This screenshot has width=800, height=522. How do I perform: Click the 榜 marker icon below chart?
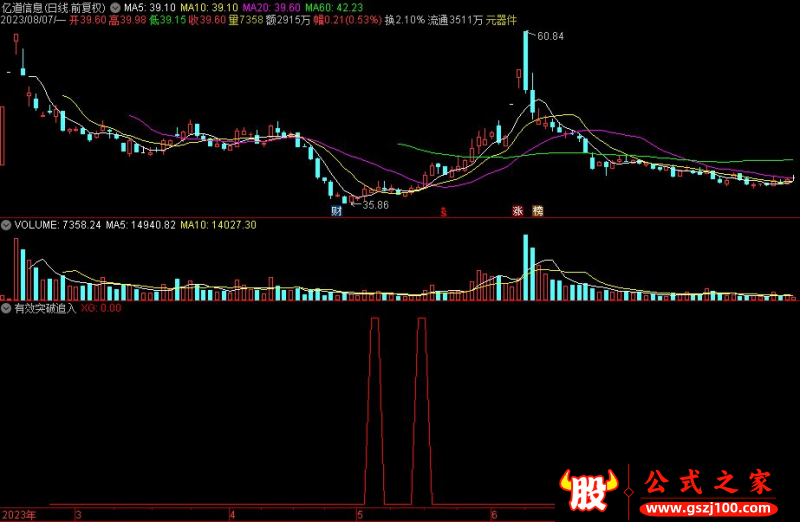538,211
